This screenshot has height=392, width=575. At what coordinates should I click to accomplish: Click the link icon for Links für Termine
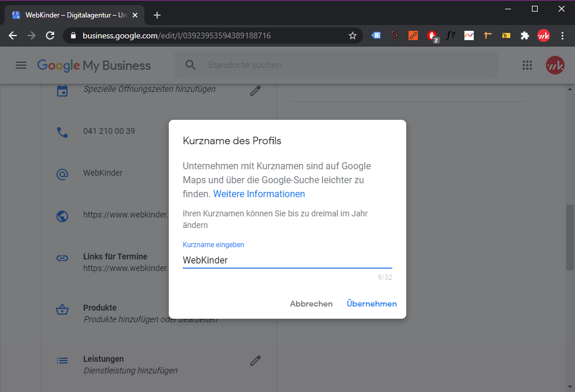[x=62, y=258]
